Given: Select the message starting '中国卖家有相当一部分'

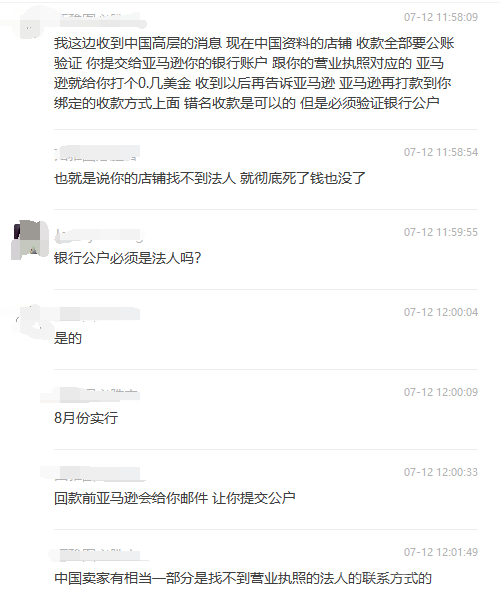Looking at the screenshot, I should pyautogui.click(x=243, y=578).
